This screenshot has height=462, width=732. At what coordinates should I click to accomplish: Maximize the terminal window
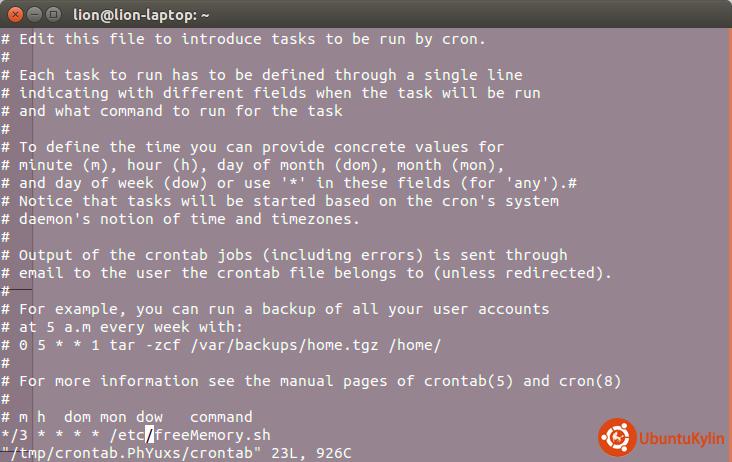[x=54, y=14]
